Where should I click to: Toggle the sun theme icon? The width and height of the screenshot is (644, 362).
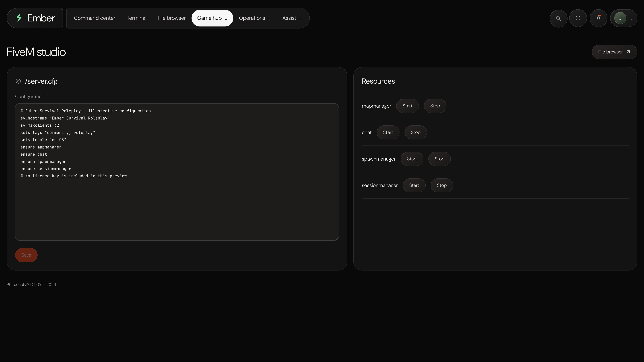coord(578,18)
